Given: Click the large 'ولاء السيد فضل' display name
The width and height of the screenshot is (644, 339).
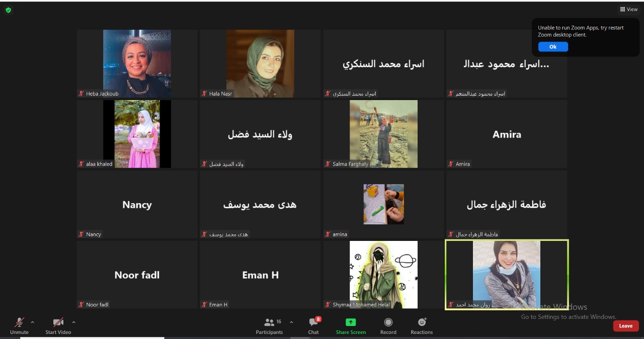Looking at the screenshot, I should pyautogui.click(x=260, y=134).
